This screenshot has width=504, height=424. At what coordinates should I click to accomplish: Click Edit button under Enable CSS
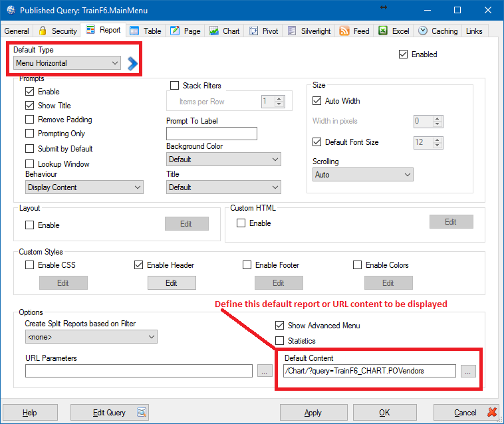pyautogui.click(x=63, y=282)
